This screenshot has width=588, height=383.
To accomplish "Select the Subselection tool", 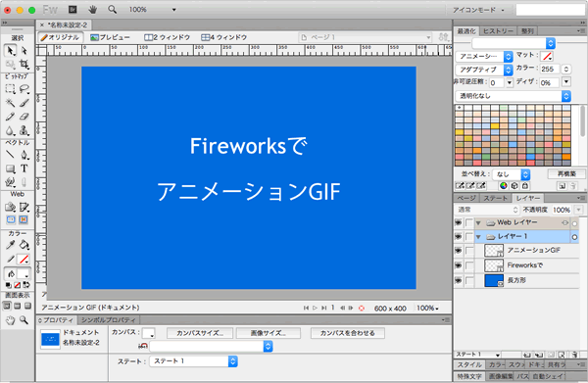I will pos(24,50).
